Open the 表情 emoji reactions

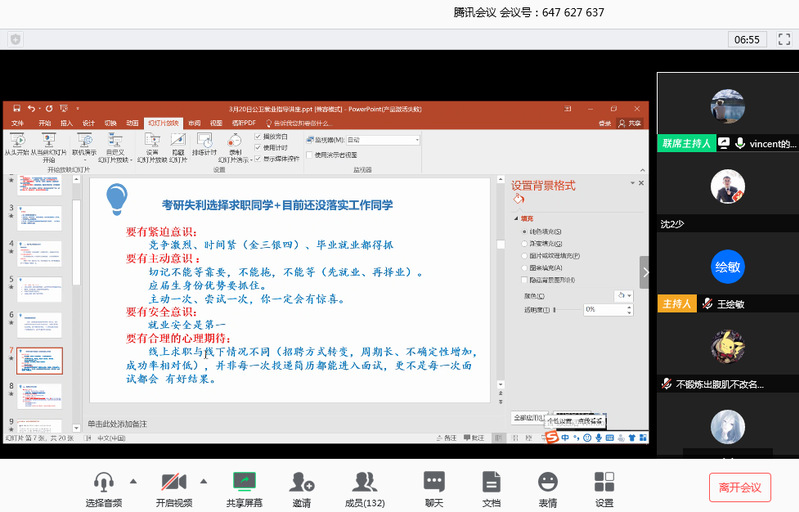coord(547,481)
